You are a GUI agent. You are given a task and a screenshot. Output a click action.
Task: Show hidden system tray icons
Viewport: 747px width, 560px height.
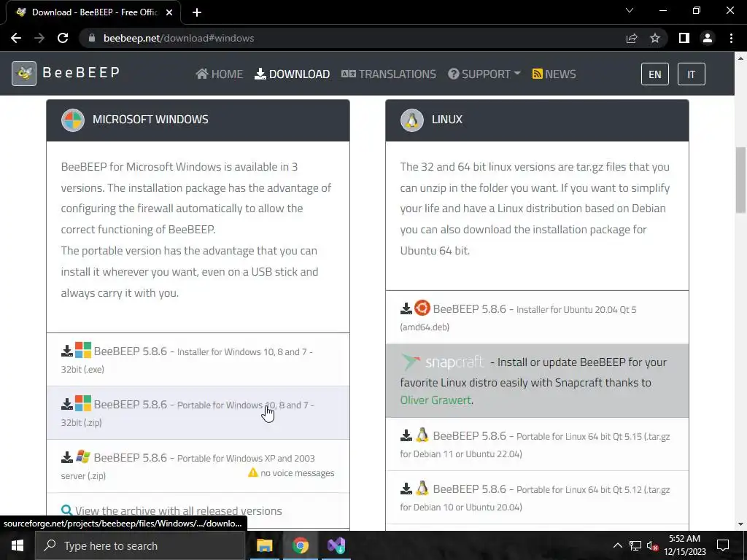pyautogui.click(x=617, y=545)
